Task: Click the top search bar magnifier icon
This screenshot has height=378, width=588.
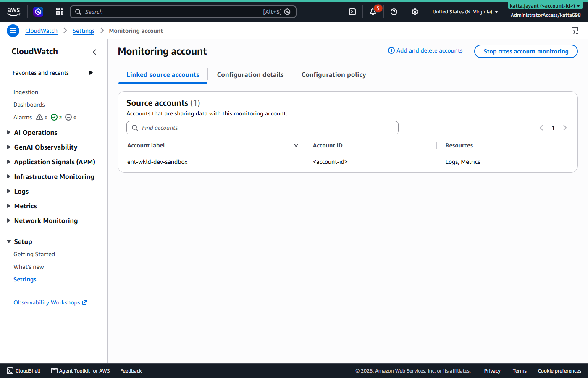Action: (x=78, y=12)
